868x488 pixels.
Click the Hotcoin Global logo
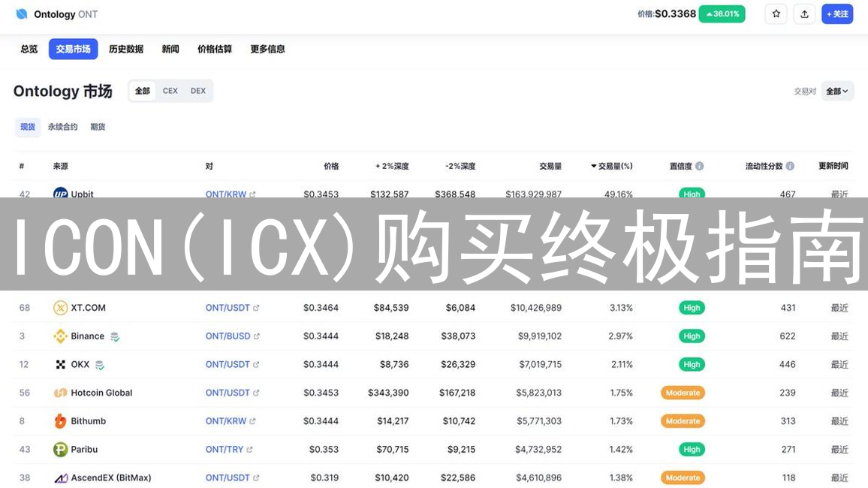[x=60, y=393]
